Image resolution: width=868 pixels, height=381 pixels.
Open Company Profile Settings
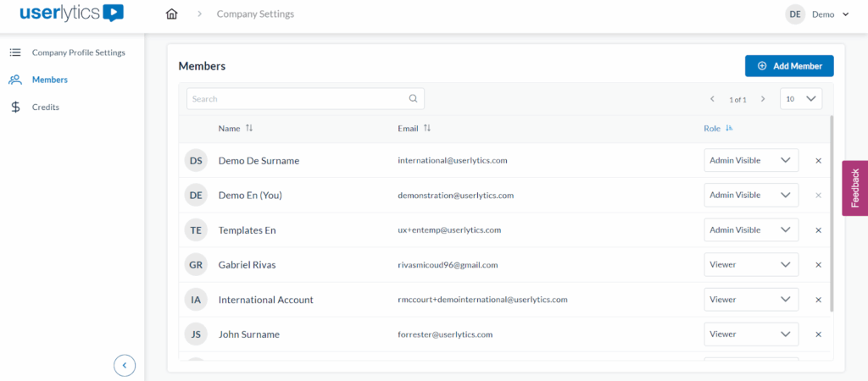tap(78, 52)
